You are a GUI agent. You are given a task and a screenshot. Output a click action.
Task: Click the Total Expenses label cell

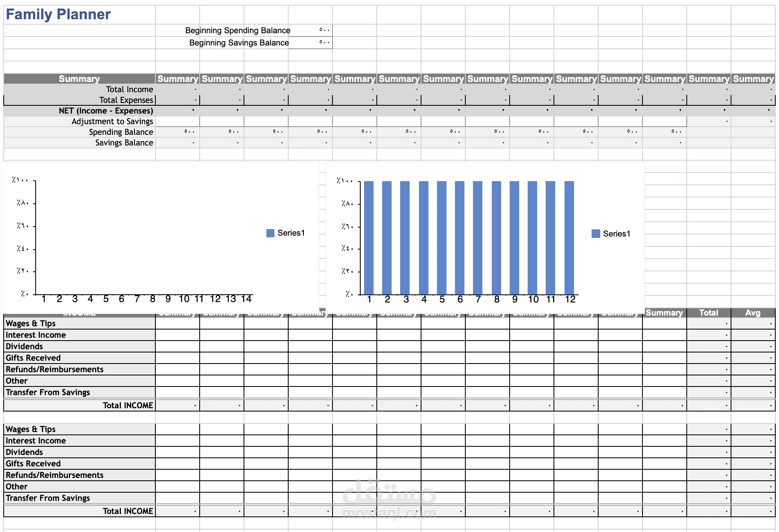126,100
